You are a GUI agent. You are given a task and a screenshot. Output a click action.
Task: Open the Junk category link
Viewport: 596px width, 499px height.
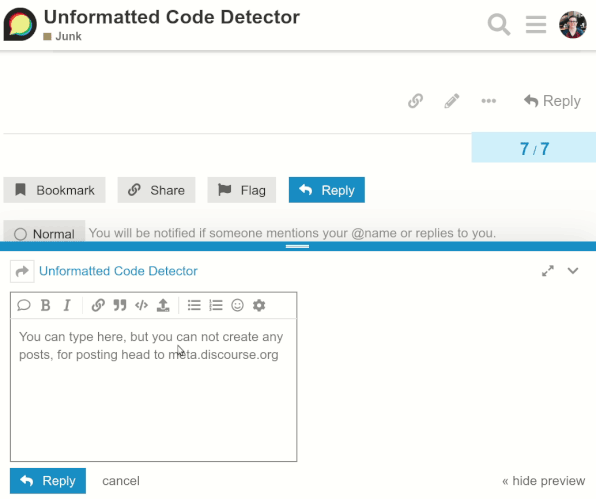[x=63, y=36]
